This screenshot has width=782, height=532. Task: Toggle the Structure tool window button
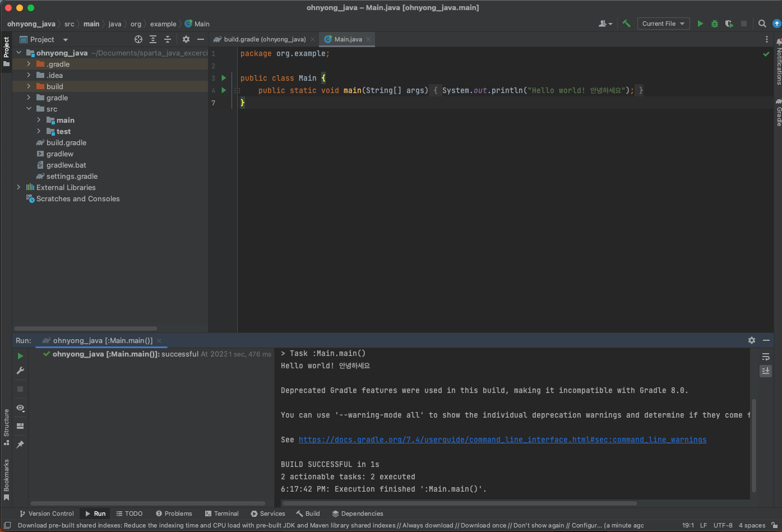point(6,427)
